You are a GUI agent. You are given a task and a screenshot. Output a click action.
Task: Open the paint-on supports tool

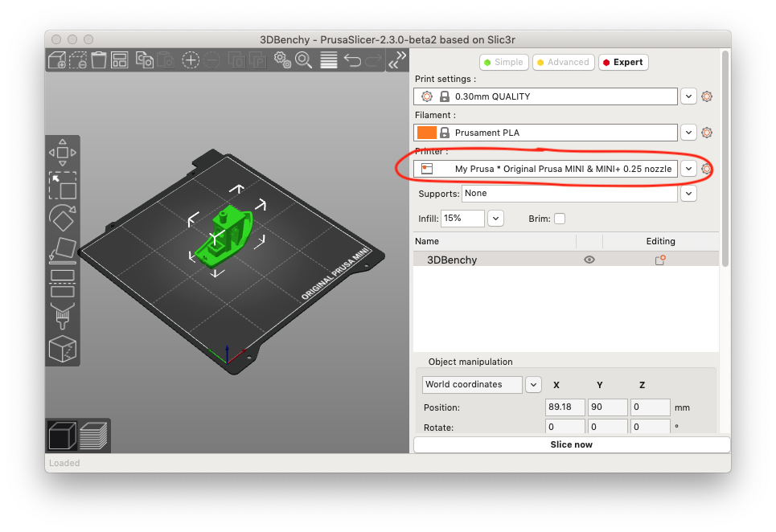63,317
